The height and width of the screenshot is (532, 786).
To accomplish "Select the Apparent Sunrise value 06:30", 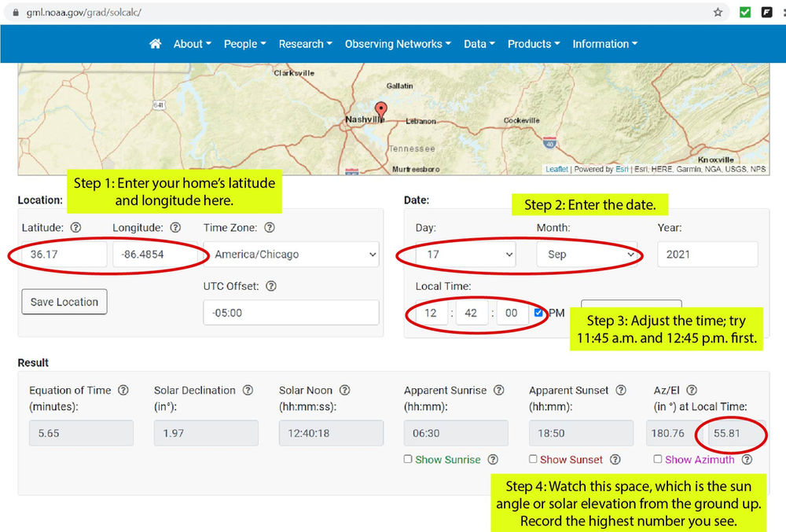I will (456, 433).
